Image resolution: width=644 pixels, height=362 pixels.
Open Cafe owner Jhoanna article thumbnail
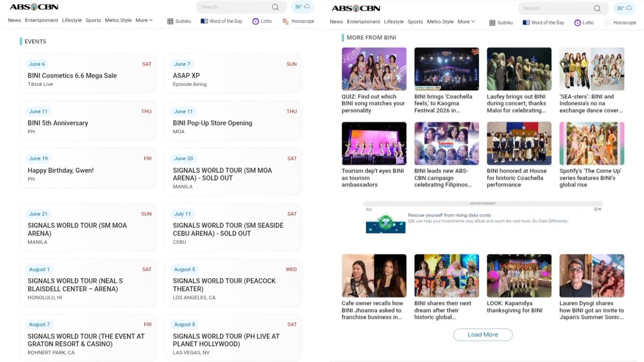pyautogui.click(x=374, y=276)
